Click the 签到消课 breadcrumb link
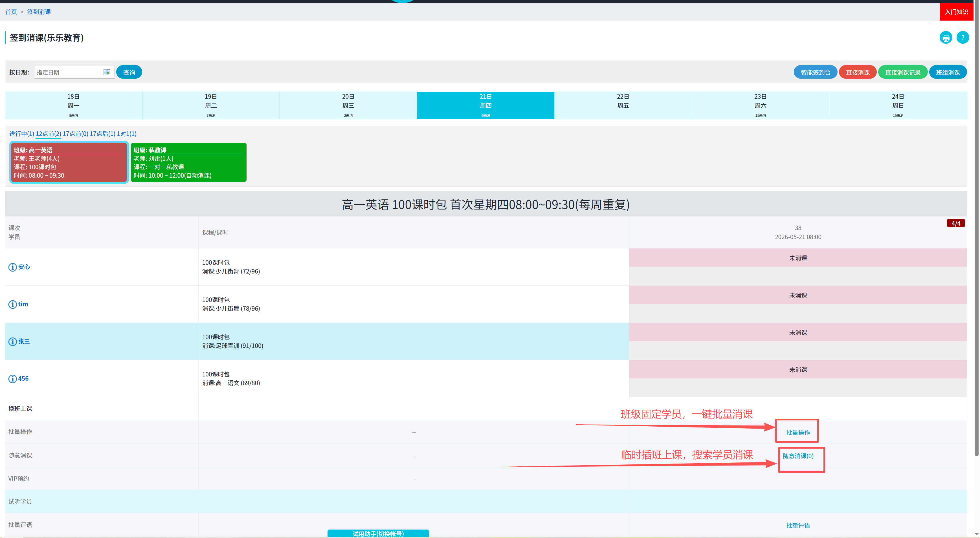This screenshot has height=538, width=980. pos(39,12)
